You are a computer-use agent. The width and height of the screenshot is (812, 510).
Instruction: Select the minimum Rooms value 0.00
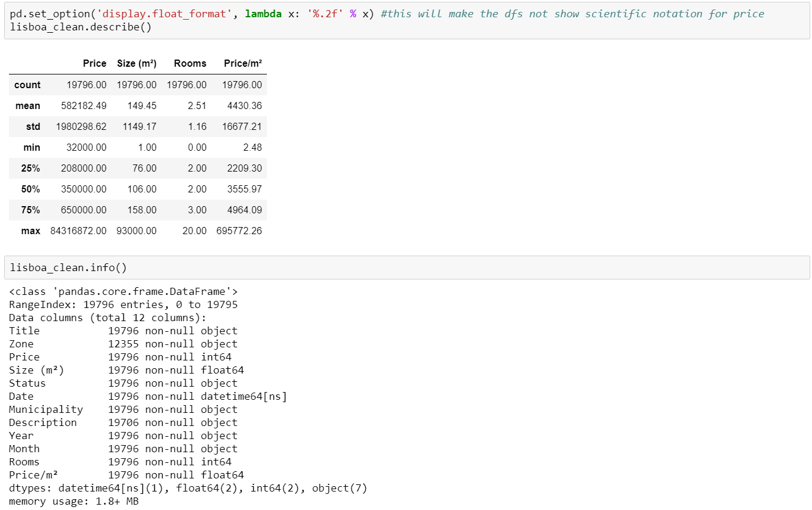[197, 147]
